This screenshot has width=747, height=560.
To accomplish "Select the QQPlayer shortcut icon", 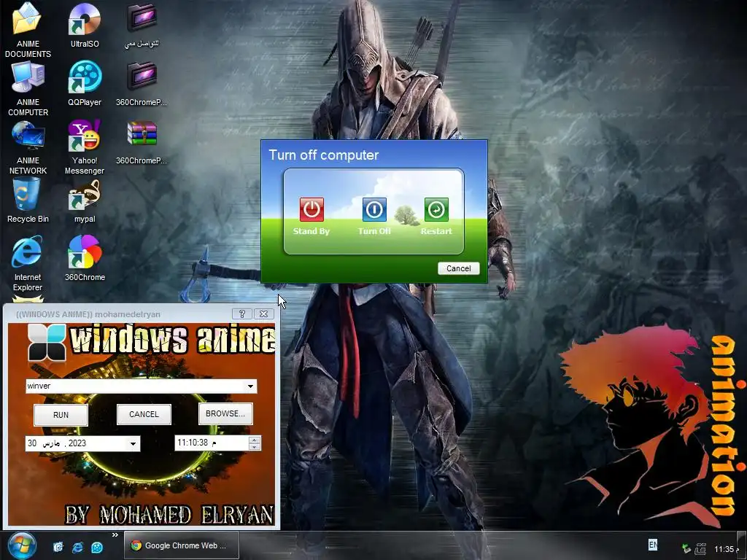I will pyautogui.click(x=85, y=76).
